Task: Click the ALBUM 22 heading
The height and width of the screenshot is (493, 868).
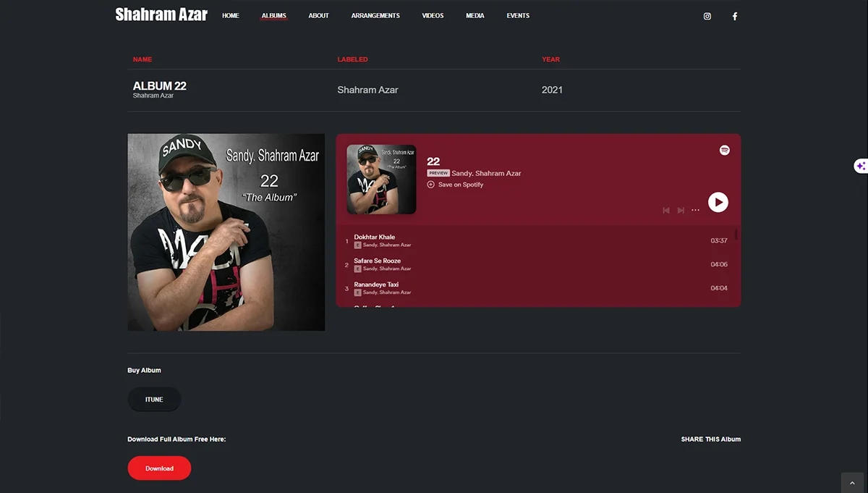Action: [x=160, y=86]
